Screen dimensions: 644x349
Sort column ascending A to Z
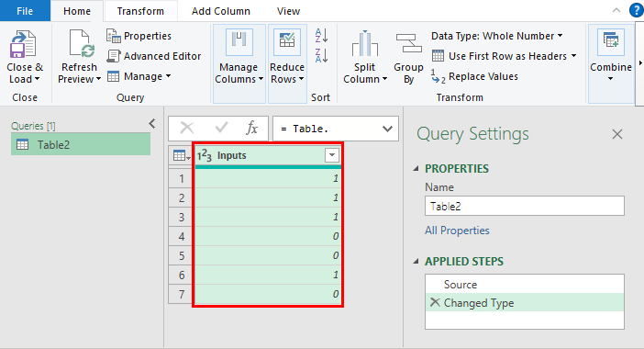pyautogui.click(x=321, y=36)
